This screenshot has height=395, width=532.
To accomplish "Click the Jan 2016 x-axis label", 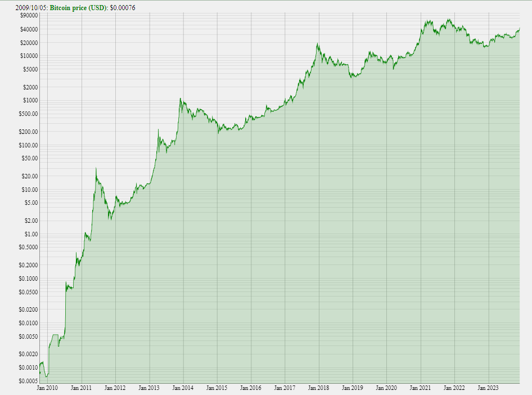I will 251,388.
